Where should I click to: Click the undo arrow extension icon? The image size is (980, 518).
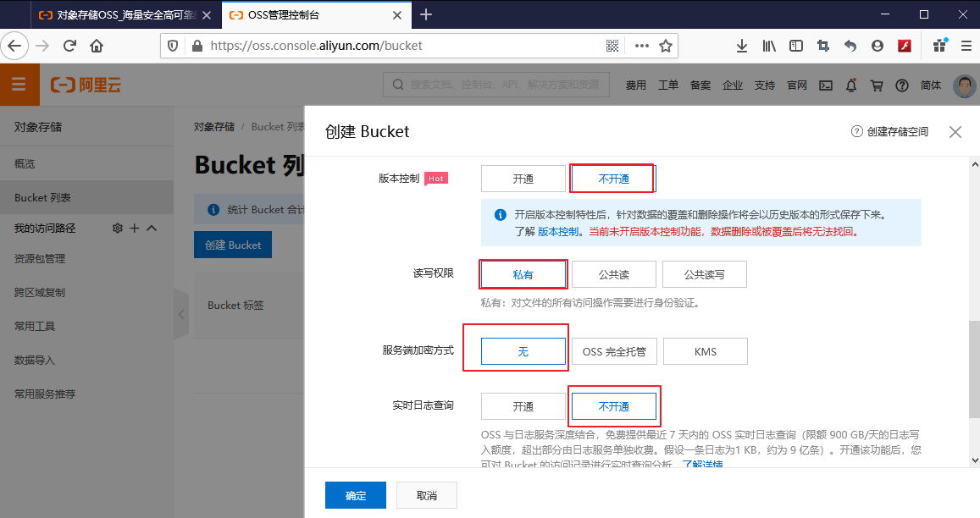[850, 46]
